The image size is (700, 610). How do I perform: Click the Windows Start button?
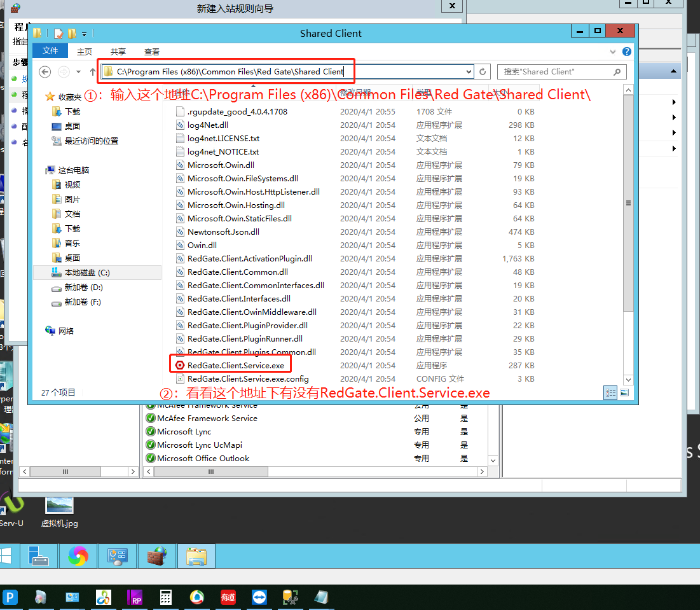6,556
